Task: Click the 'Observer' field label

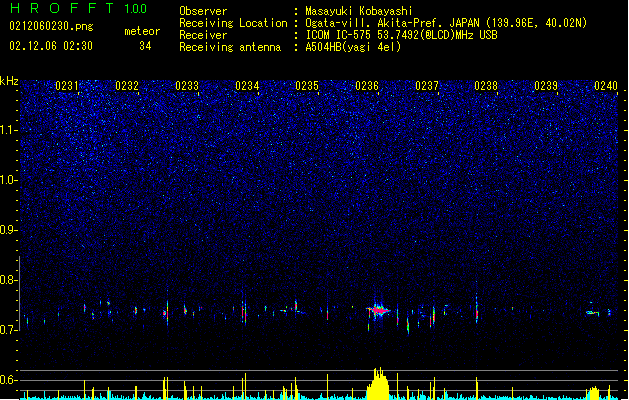Action: (x=203, y=11)
